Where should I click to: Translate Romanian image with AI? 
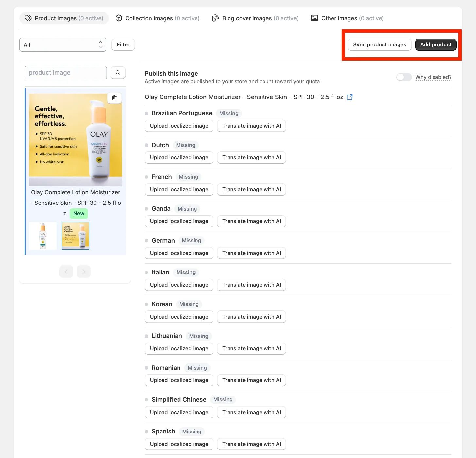252,380
